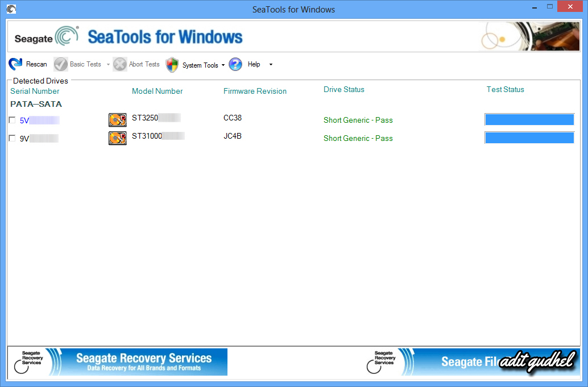Click the SeaTools title bar app icon
Screen dimensions: 588x387
pos(11,9)
